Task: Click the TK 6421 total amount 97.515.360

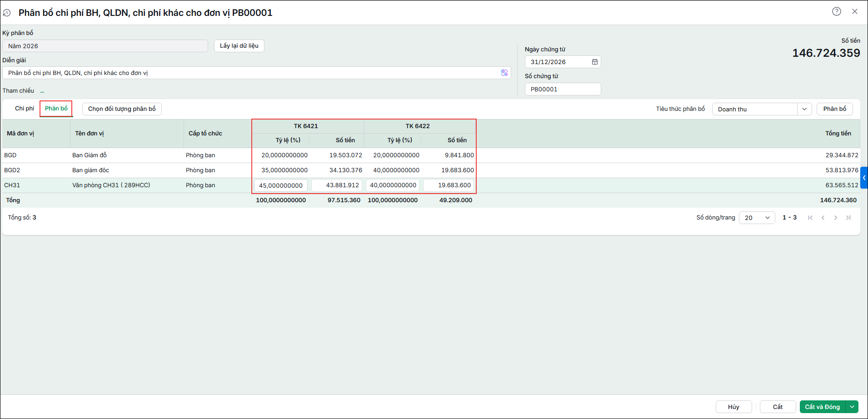Action: coord(344,200)
